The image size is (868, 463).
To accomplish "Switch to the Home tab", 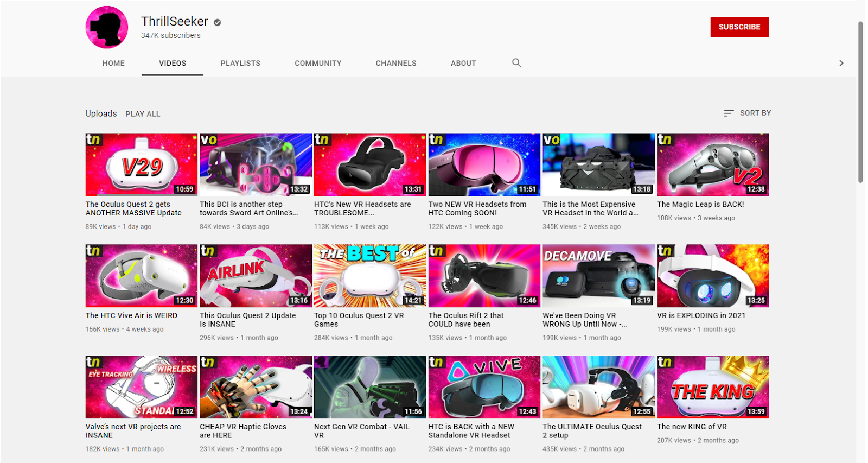I will coord(113,63).
